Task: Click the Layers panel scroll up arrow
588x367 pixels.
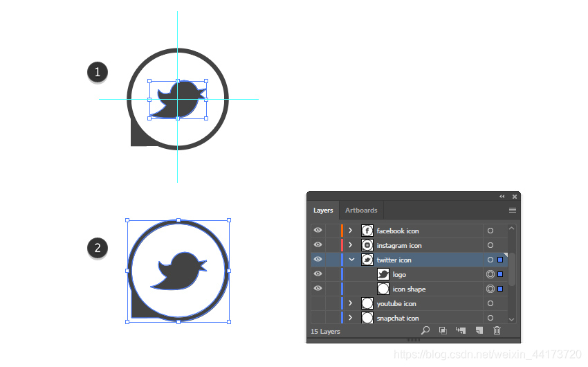Action: coord(511,228)
